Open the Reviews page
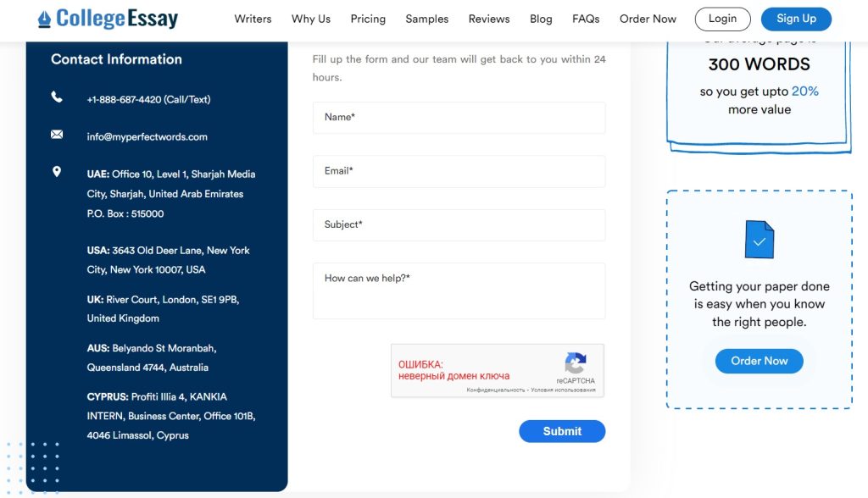 [488, 18]
